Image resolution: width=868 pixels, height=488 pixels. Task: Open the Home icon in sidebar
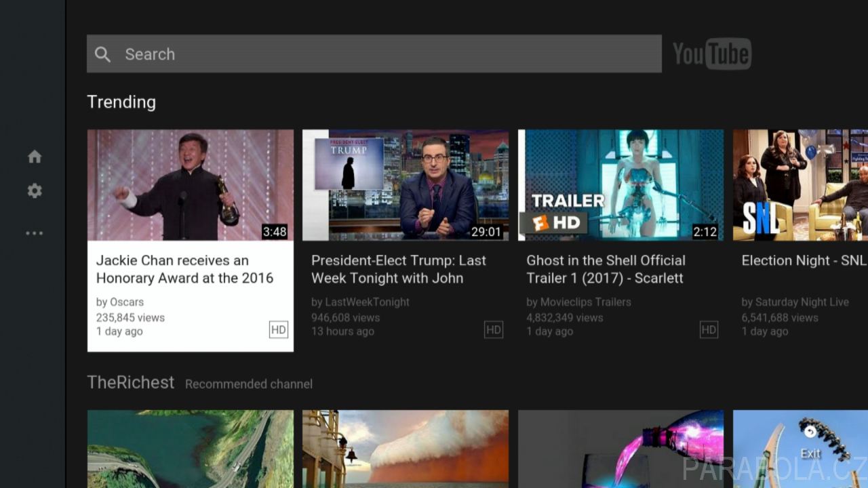[35, 157]
